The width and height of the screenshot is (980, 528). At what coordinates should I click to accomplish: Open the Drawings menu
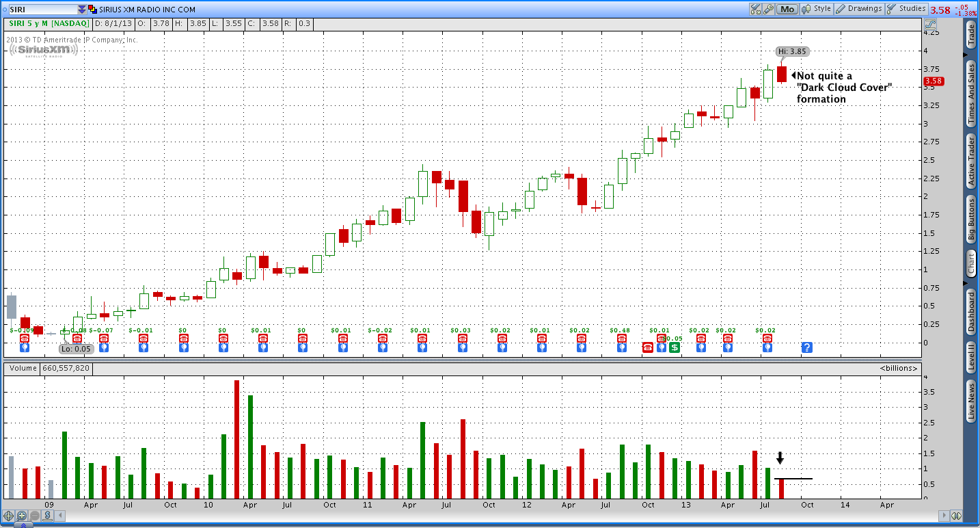click(x=858, y=9)
